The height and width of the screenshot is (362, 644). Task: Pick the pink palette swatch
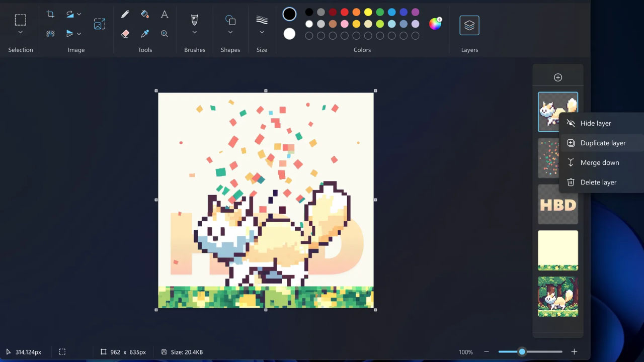click(345, 24)
